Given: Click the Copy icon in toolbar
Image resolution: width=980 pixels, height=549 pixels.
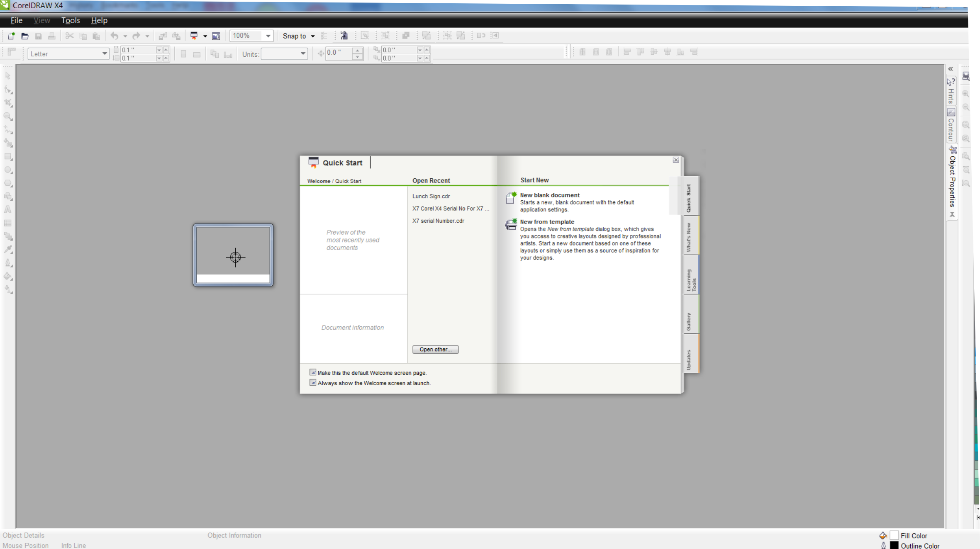Looking at the screenshot, I should (x=83, y=36).
